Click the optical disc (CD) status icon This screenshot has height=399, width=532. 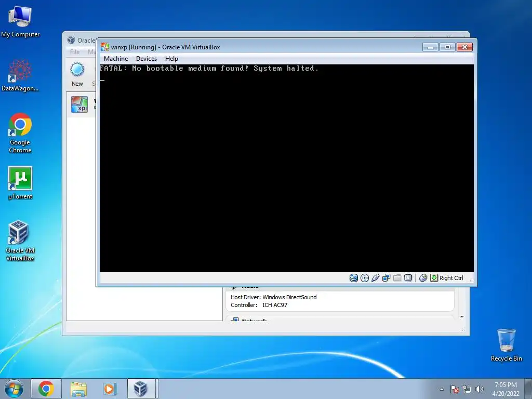click(x=364, y=278)
